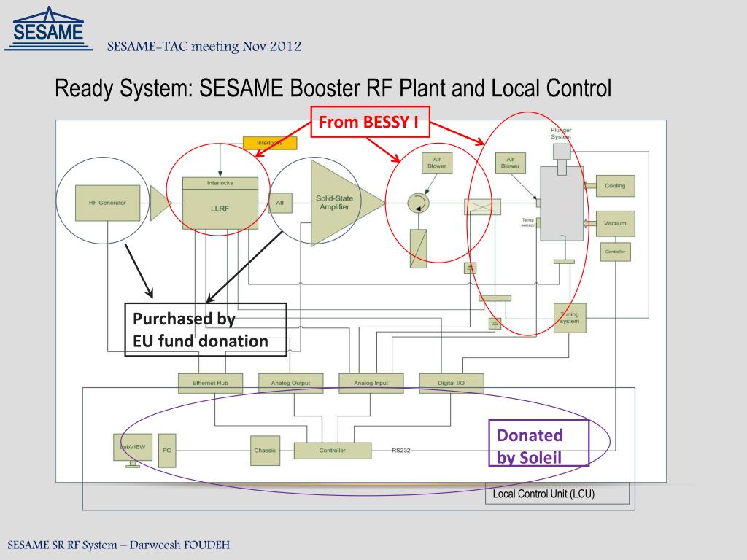Select the Plunger System label
This screenshot has width=747, height=560.
point(561,133)
